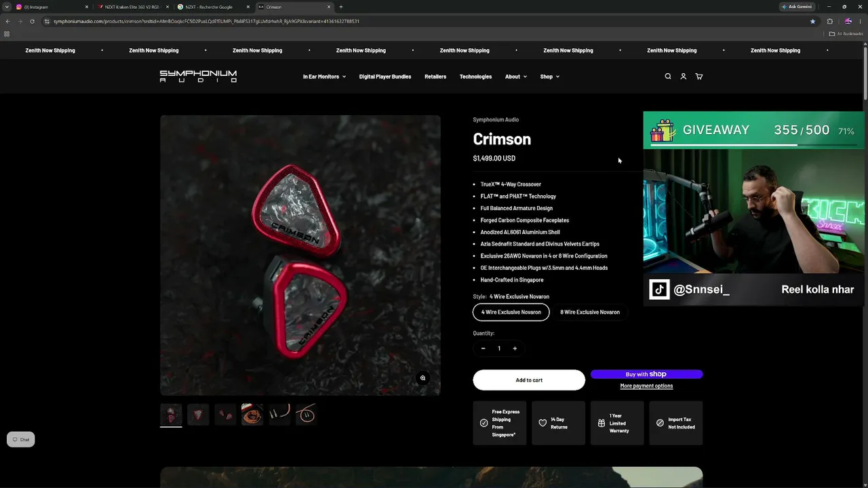868x488 pixels.
Task: Click the $1,499.00 USD price
Action: click(494, 159)
